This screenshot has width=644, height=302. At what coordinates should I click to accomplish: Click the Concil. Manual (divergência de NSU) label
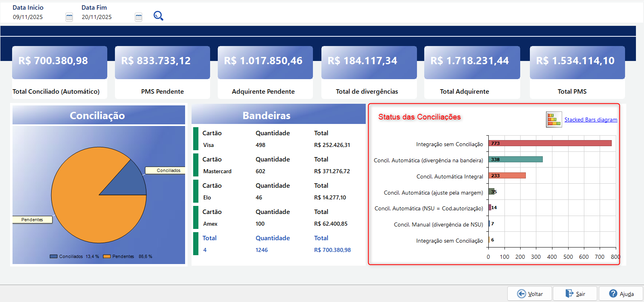coord(438,224)
